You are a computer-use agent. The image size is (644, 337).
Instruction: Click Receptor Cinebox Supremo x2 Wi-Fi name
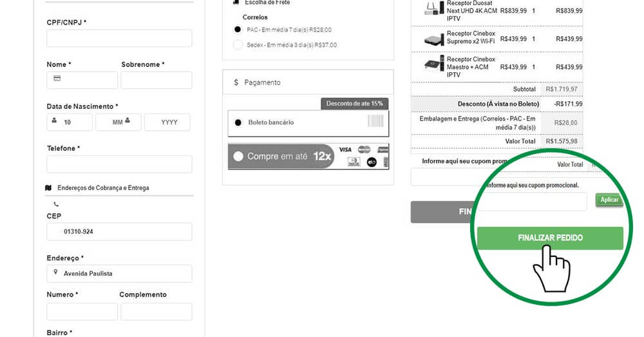(471, 37)
